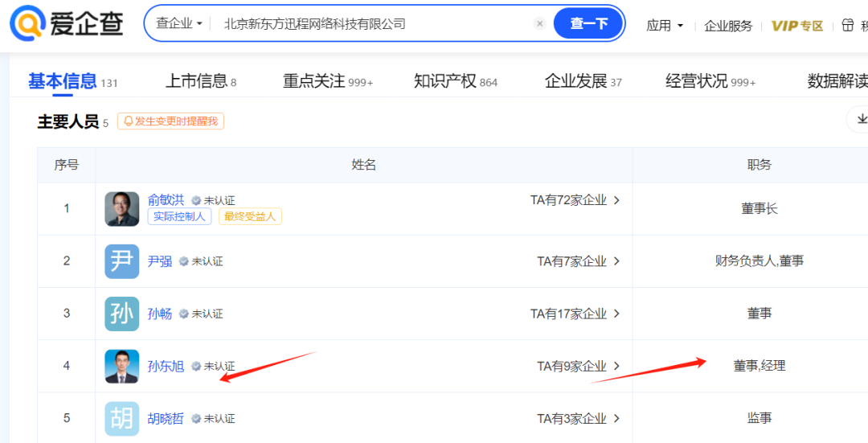The height and width of the screenshot is (443, 868).
Task: Open the 孙东旭 name link
Action: (166, 366)
